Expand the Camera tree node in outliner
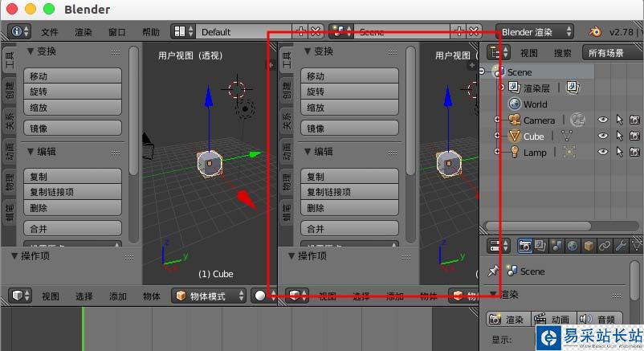 pos(497,120)
